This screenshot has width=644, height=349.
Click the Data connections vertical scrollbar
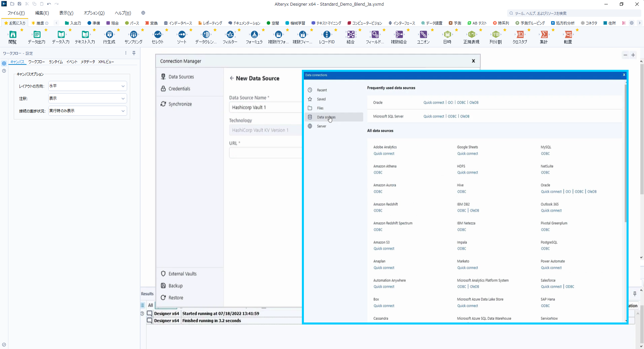point(626,153)
